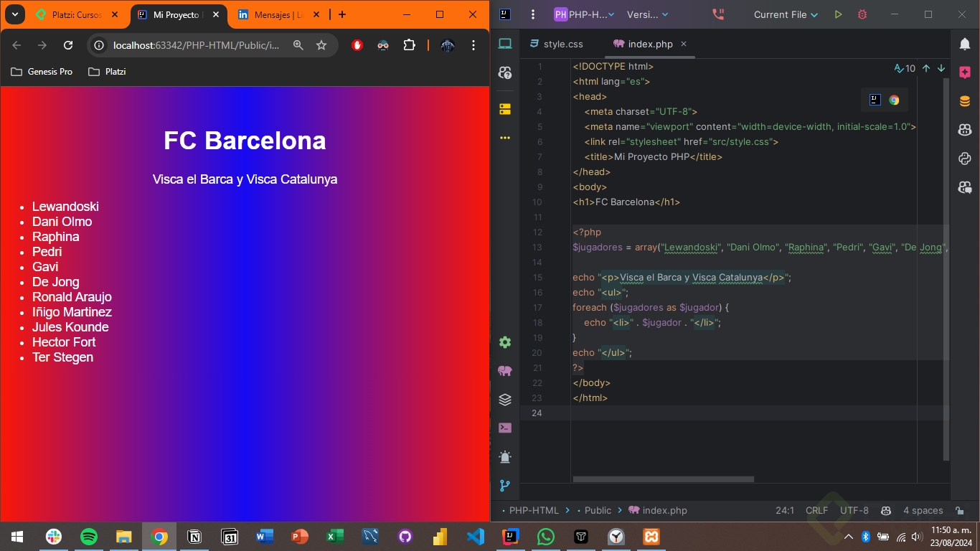Open the Database tool window
The width and height of the screenshot is (980, 551).
tap(965, 101)
